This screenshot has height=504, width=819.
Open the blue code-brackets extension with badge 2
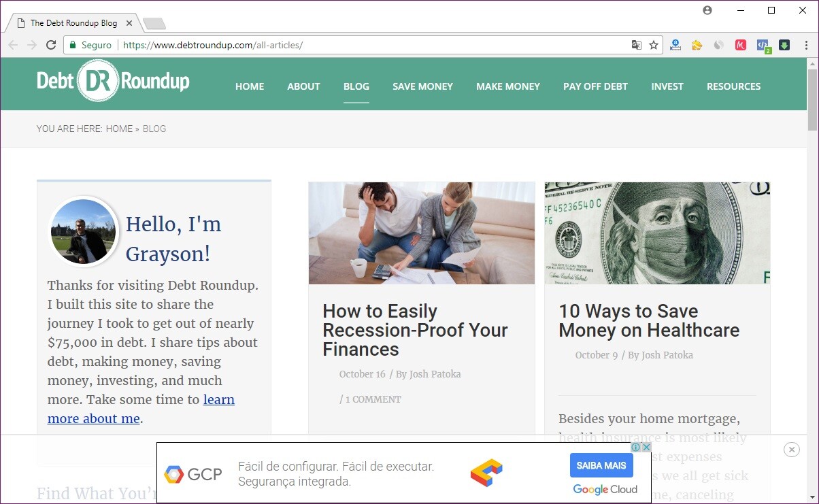763,46
